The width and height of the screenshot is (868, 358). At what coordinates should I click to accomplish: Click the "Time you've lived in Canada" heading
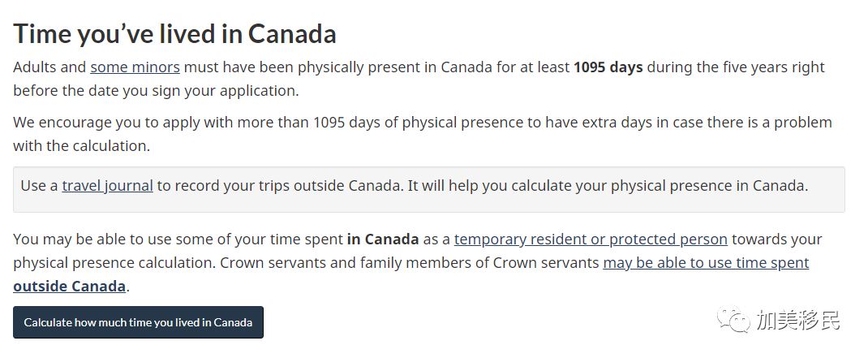click(x=174, y=34)
